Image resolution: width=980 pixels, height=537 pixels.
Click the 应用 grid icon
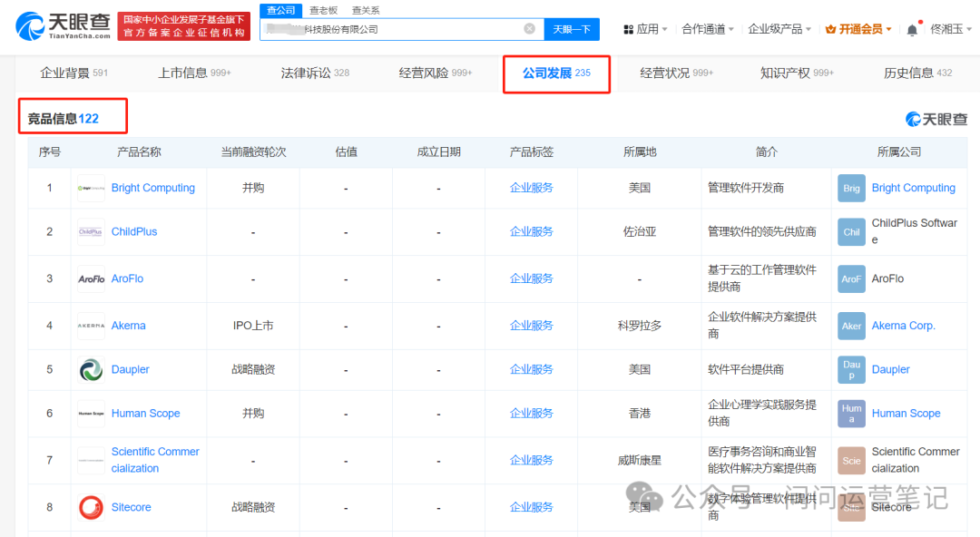(628, 29)
